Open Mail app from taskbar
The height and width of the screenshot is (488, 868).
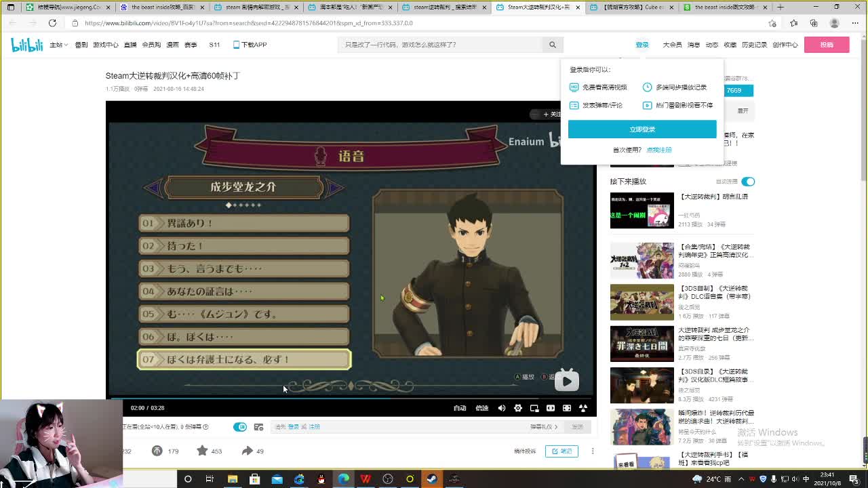click(277, 479)
